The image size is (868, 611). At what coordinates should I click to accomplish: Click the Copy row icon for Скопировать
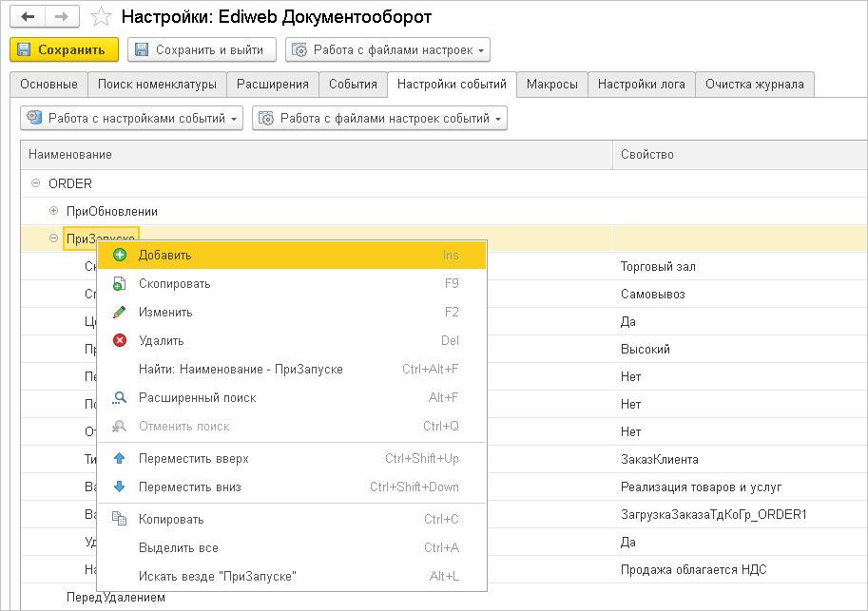click(x=120, y=283)
